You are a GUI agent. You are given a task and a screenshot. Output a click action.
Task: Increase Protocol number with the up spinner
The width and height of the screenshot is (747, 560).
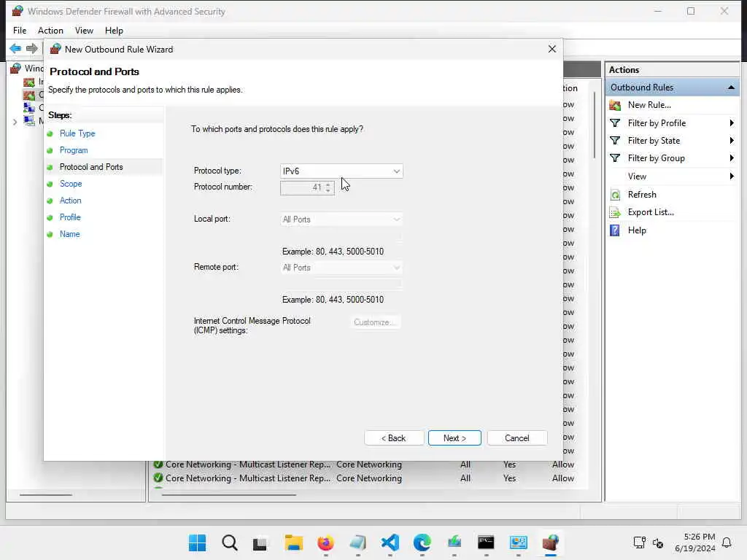(x=328, y=184)
